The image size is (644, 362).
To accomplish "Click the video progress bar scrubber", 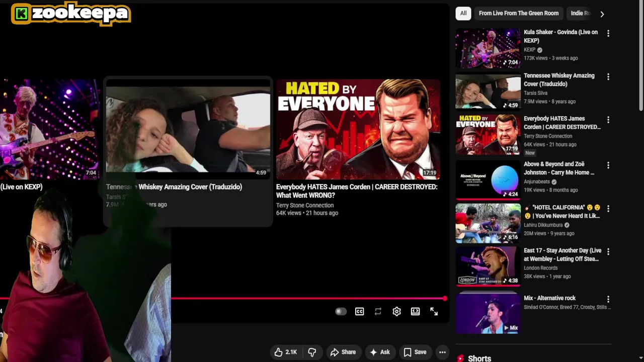I will pyautogui.click(x=445, y=299).
